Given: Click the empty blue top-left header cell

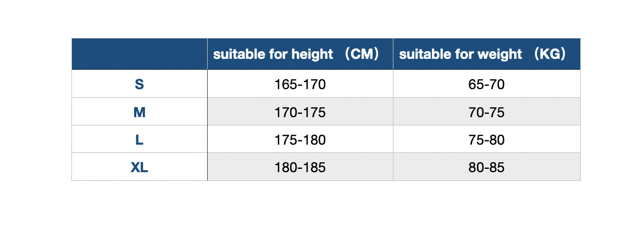Looking at the screenshot, I should [x=140, y=54].
